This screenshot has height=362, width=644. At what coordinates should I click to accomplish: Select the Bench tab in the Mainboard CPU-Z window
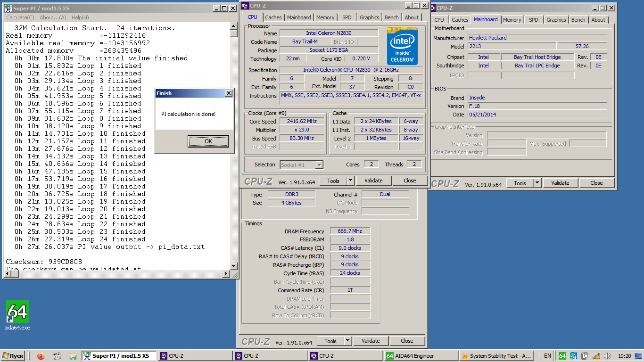coord(578,20)
